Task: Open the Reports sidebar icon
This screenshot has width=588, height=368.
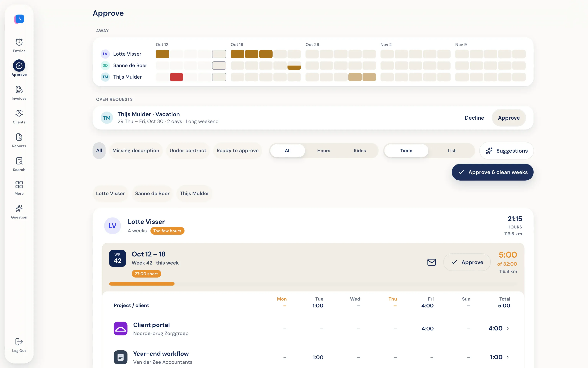Action: 19,137
